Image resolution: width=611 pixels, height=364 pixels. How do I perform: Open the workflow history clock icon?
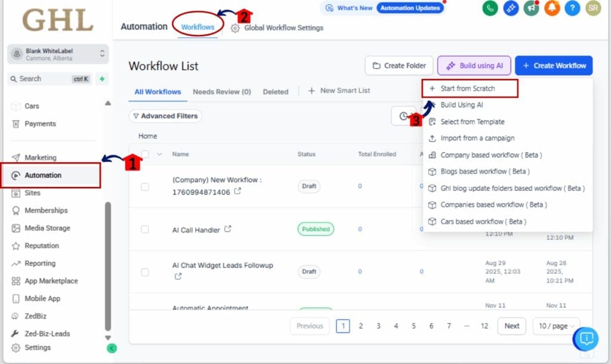click(x=405, y=116)
